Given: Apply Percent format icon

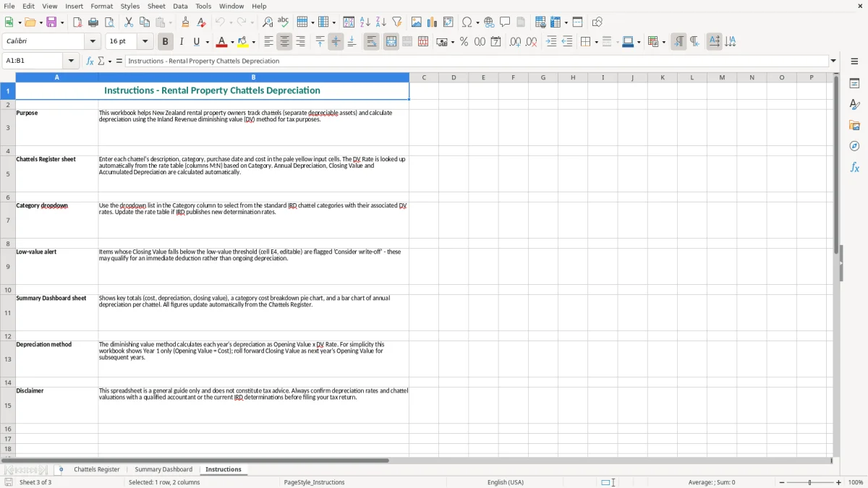Looking at the screenshot, I should [464, 42].
